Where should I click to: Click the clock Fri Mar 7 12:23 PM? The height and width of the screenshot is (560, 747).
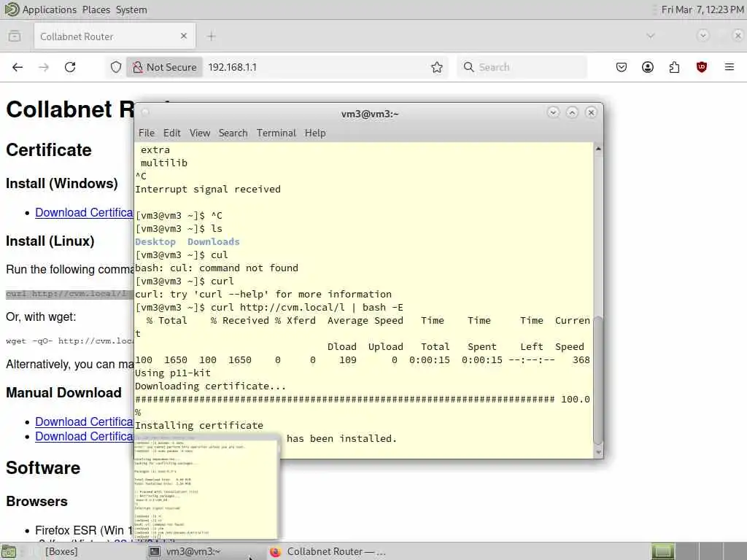[703, 9]
